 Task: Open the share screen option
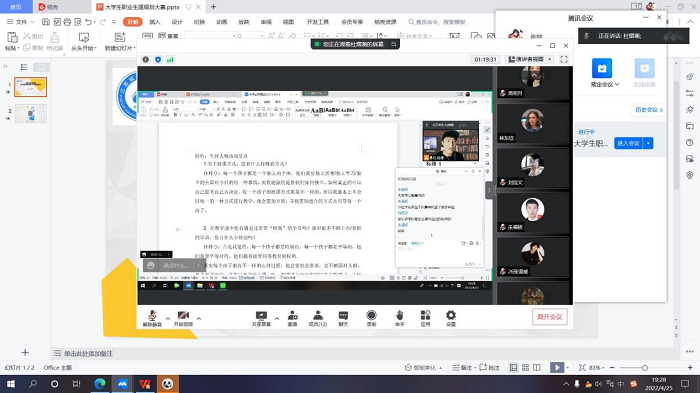click(261, 318)
